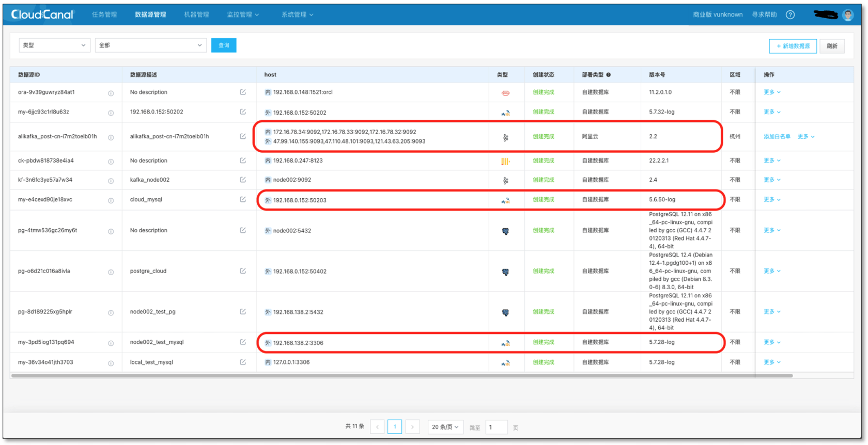Show info for kf-3n6fc3ye57a7w34

click(x=111, y=181)
